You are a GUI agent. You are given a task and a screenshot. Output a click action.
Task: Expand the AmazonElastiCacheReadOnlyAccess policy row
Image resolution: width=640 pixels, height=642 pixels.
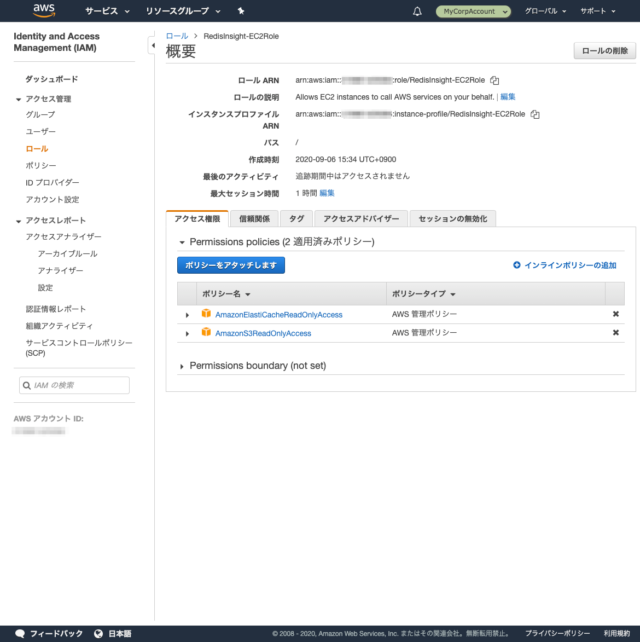[x=187, y=315]
